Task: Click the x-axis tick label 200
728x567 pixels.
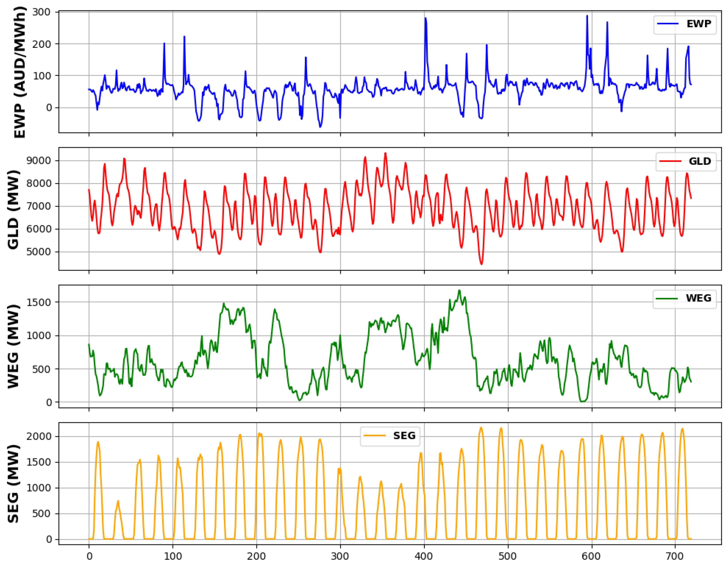Action: [256, 556]
